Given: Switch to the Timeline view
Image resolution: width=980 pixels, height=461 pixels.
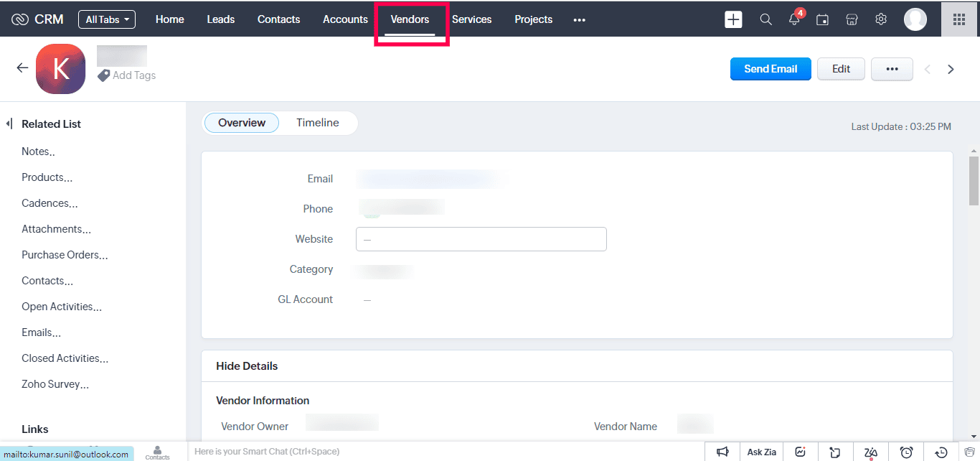Looking at the screenshot, I should 318,123.
